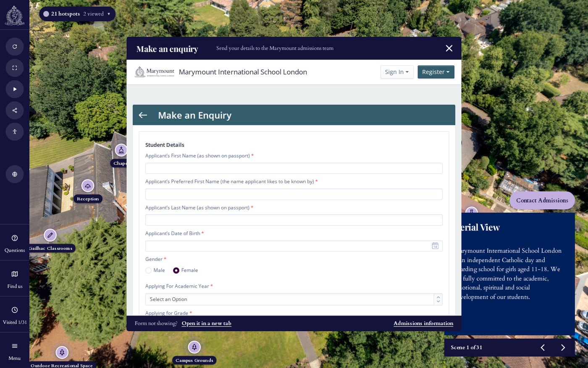Close the Make an enquiry dialog
The height and width of the screenshot is (368, 588).
tap(449, 48)
